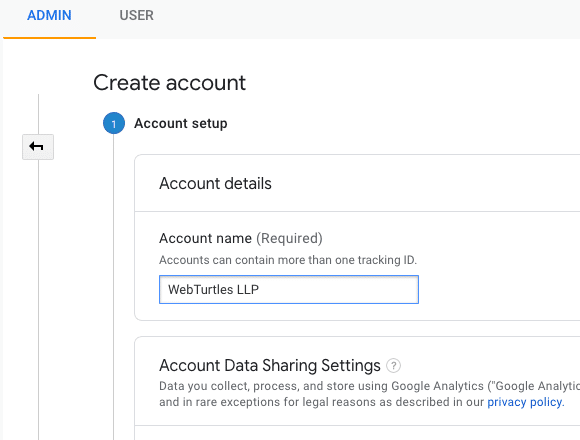This screenshot has width=580, height=440.
Task: Click the WebTurtles LLP text in field
Action: tap(213, 290)
